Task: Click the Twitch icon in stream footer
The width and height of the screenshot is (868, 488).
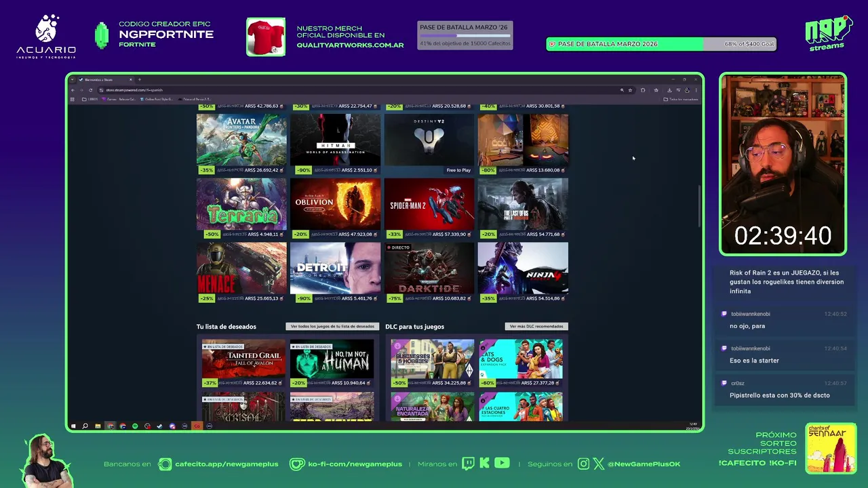Action: pos(469,464)
